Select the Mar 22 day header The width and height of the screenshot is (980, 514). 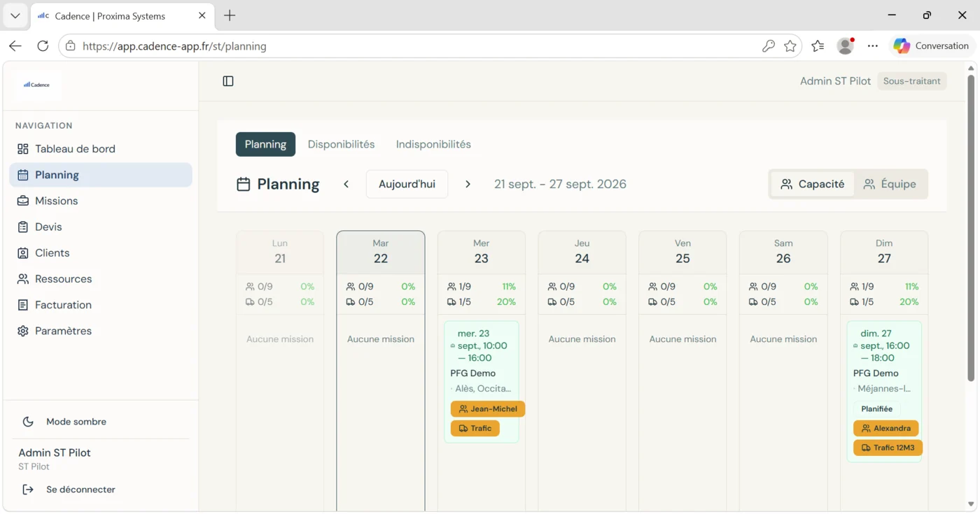(x=381, y=252)
